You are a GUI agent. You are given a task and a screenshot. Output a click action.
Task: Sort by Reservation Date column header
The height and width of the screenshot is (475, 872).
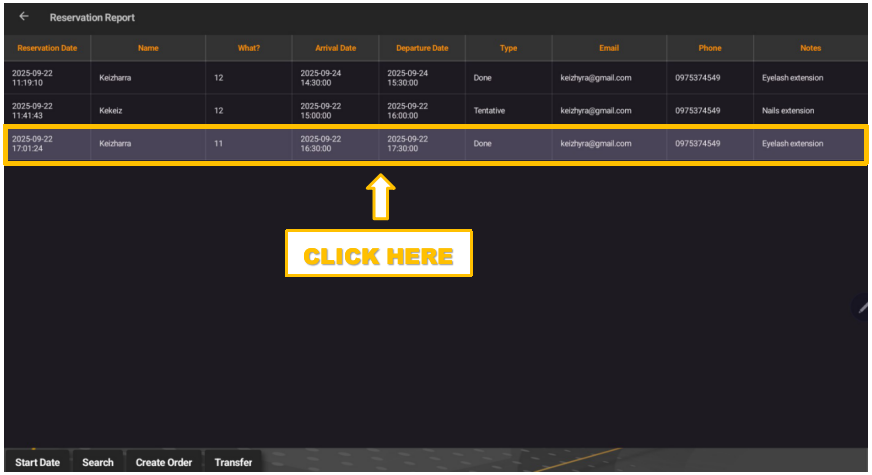(47, 48)
